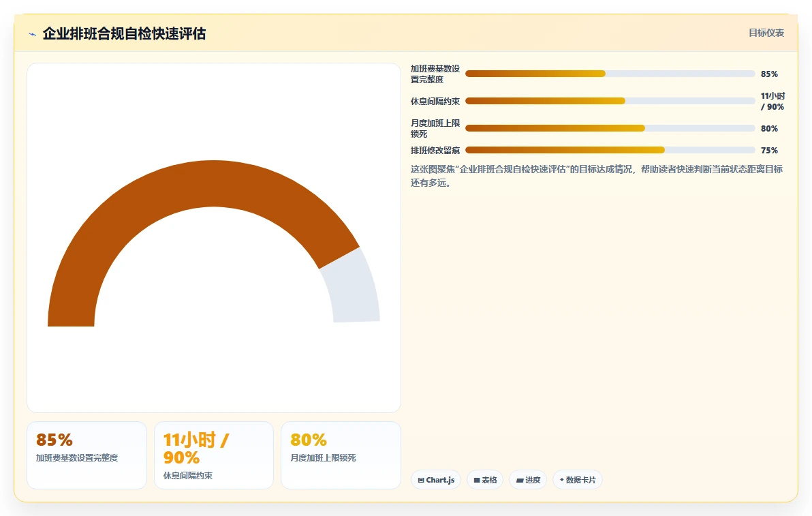This screenshot has width=812, height=516.
Task: Click the 休息间隔约束 progress row label
Action: click(435, 102)
